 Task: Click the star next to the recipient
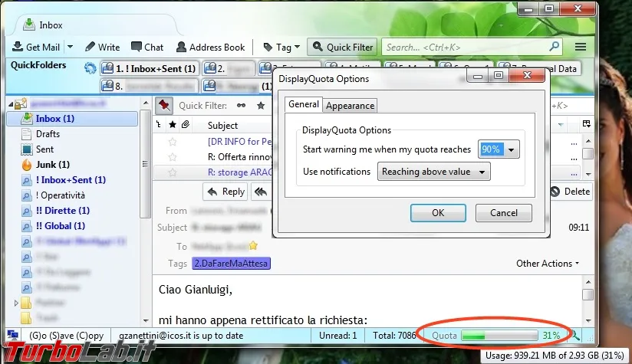(x=253, y=245)
